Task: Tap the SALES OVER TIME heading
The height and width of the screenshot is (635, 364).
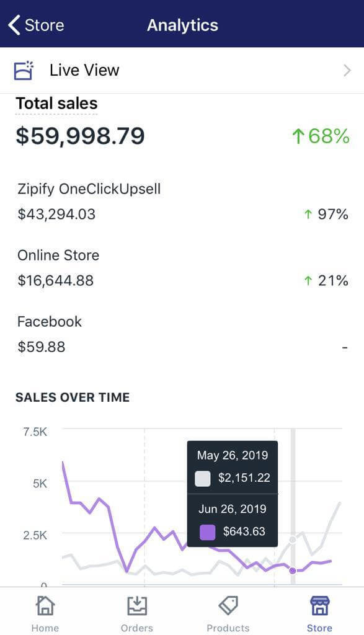Action: [73, 397]
